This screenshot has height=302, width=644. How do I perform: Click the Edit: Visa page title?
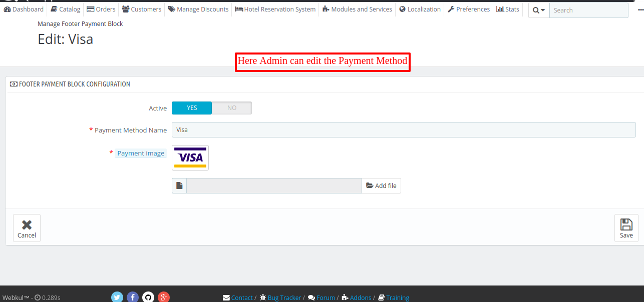click(66, 39)
